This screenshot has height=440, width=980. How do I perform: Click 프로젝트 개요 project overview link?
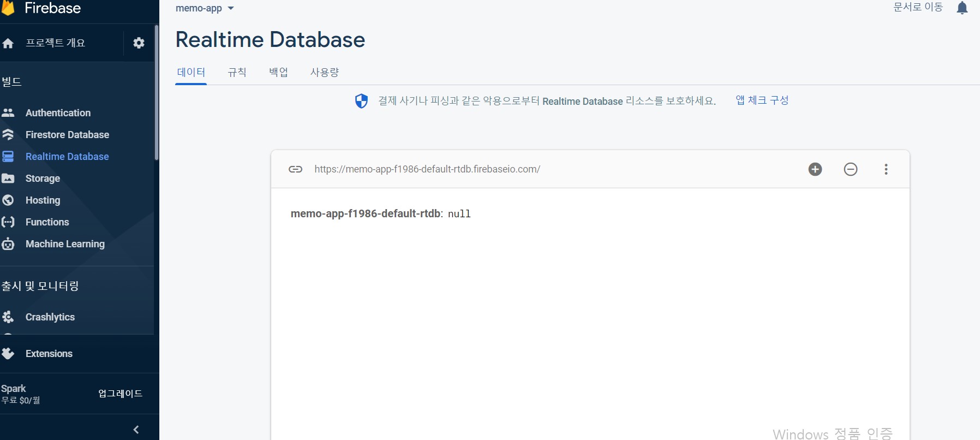tap(56, 43)
